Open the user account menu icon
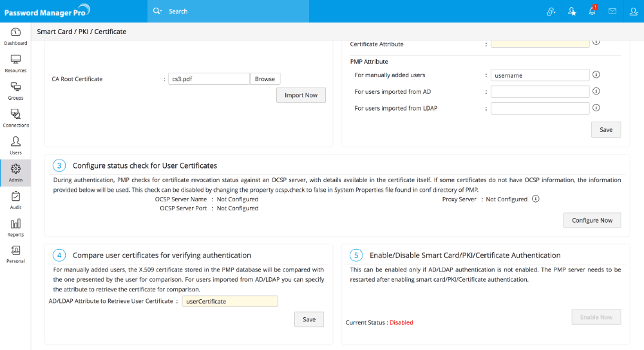This screenshot has height=350, width=644. click(633, 11)
